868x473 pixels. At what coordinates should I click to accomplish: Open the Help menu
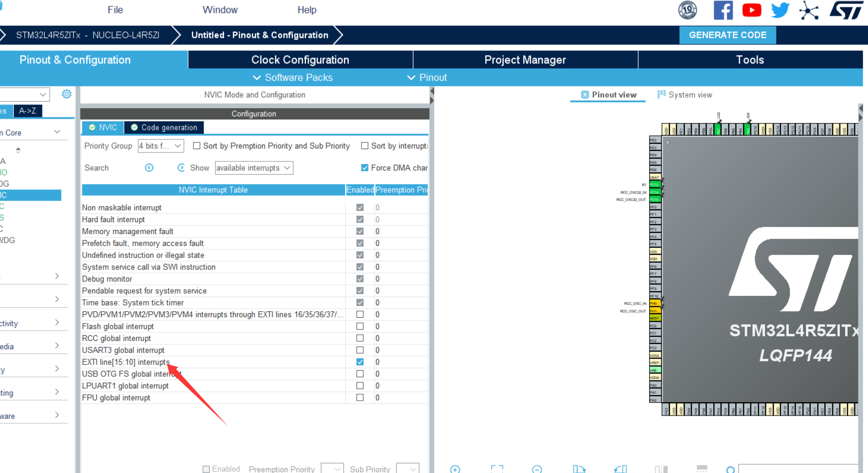tap(307, 10)
